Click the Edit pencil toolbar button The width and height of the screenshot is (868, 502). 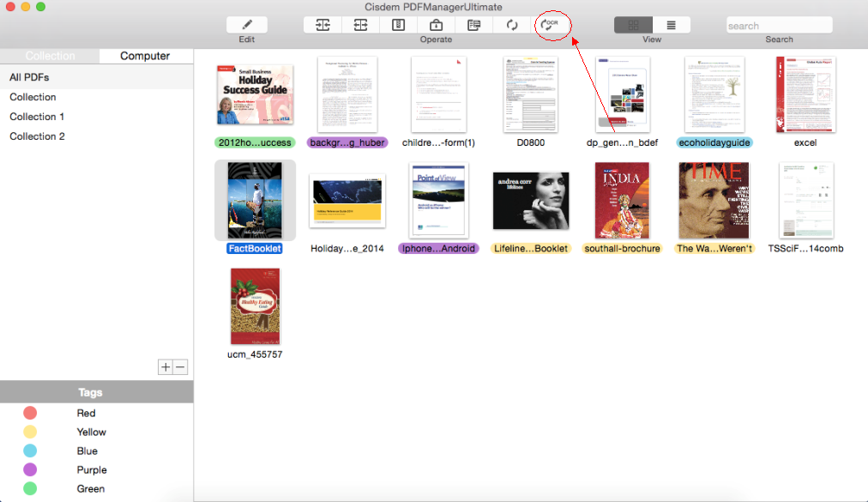pyautogui.click(x=247, y=25)
